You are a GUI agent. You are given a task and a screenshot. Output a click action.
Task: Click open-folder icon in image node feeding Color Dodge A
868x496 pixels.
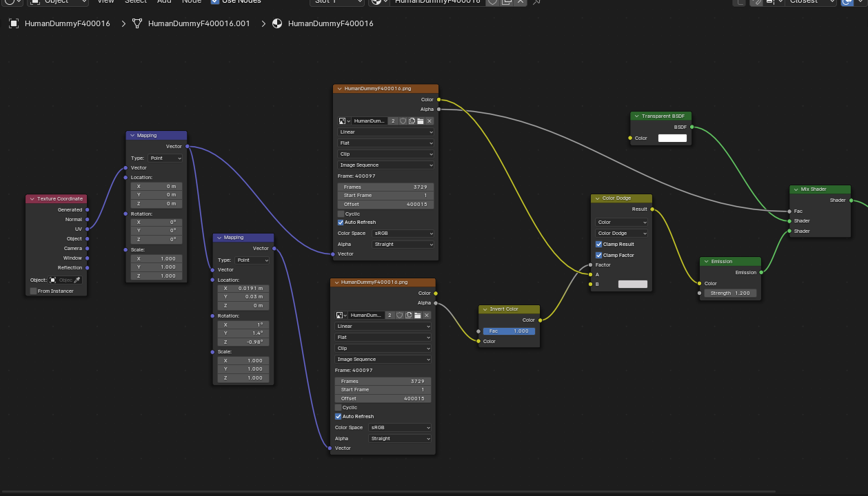coord(420,121)
